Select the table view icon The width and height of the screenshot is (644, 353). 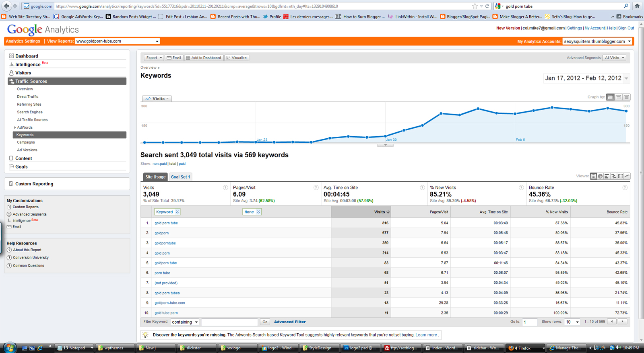click(x=593, y=176)
